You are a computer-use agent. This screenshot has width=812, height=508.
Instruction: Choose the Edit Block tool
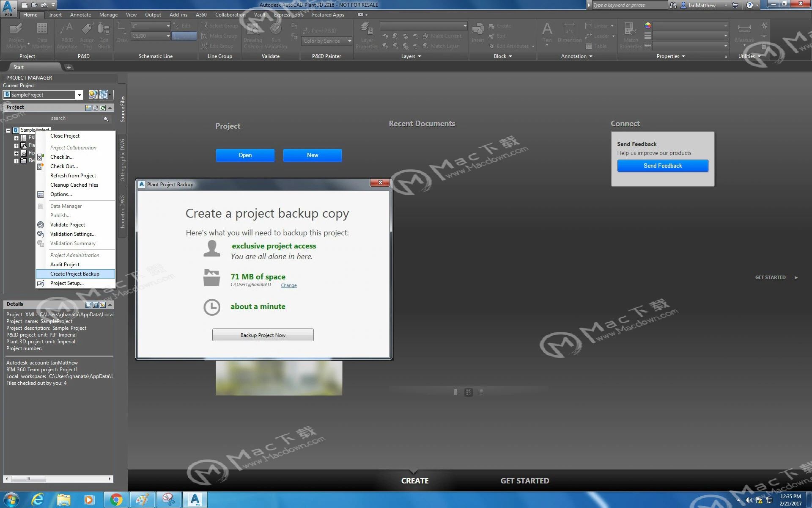[104, 36]
